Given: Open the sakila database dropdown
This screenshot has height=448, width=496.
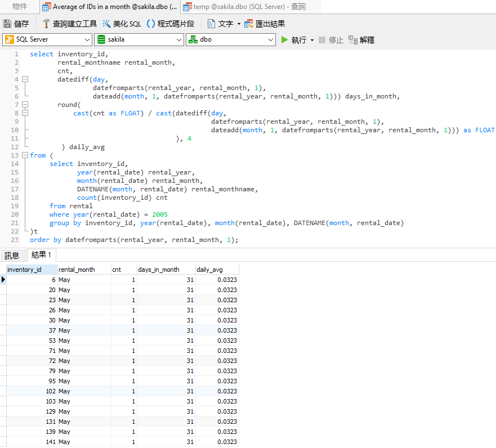Looking at the screenshot, I should (x=178, y=40).
